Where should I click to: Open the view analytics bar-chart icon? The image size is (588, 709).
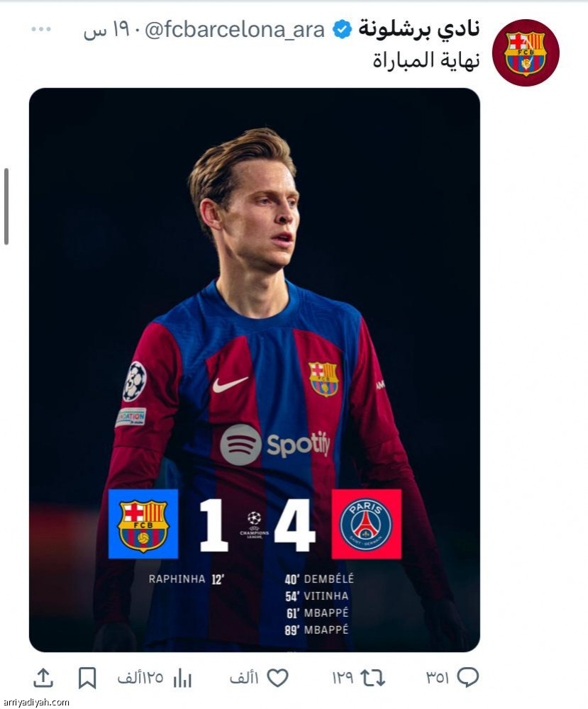click(183, 678)
